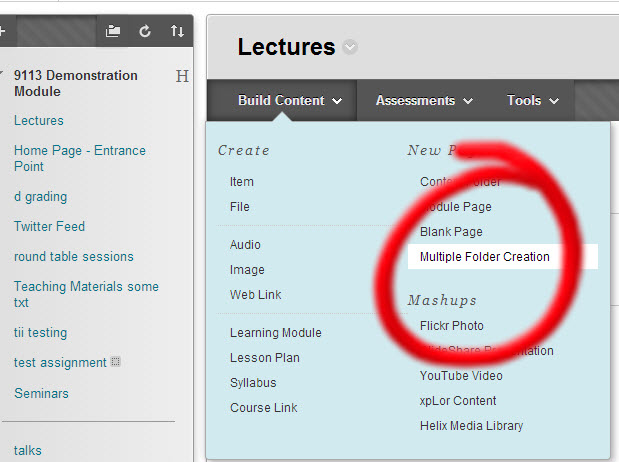Click the small icon next to test assignment

[116, 362]
